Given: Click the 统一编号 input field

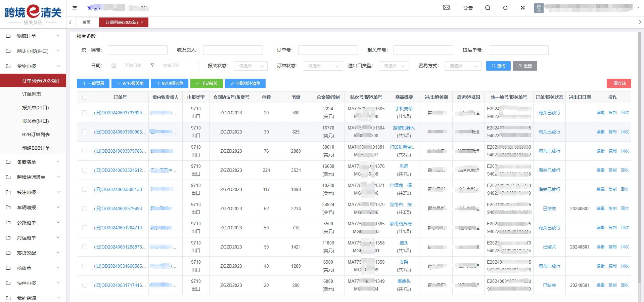Looking at the screenshot, I should (x=137, y=50).
